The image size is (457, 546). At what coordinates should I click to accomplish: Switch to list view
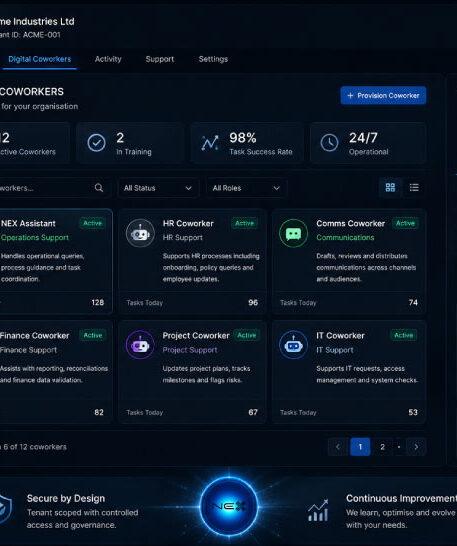tap(414, 188)
